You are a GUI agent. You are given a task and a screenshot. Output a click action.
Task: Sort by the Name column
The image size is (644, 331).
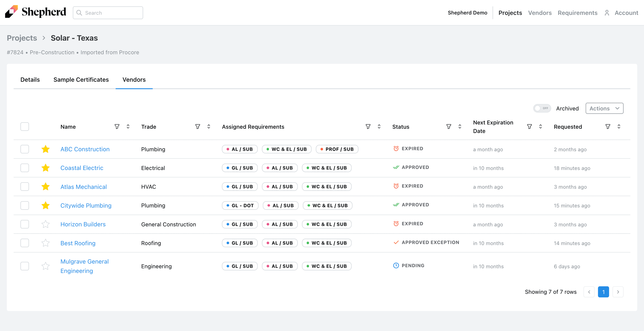tap(128, 127)
